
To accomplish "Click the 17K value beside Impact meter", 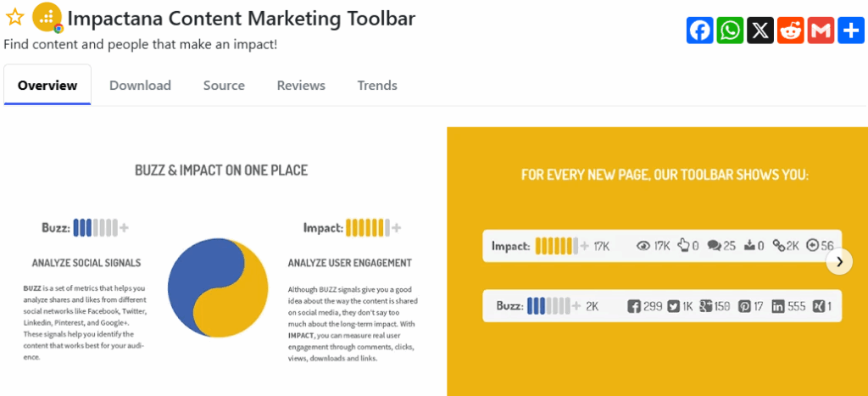I will click(601, 245).
